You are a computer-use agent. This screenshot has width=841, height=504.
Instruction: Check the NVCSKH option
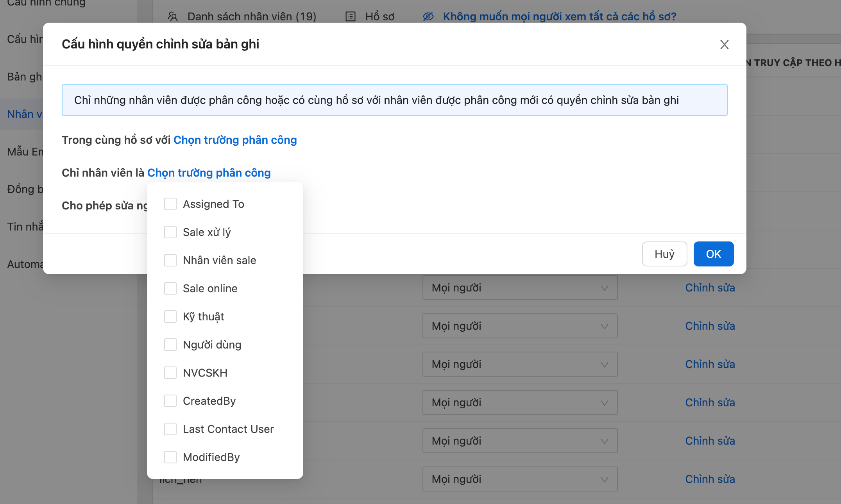170,373
